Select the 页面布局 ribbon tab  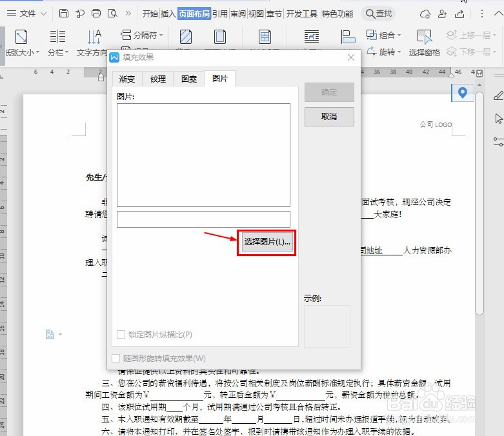194,14
